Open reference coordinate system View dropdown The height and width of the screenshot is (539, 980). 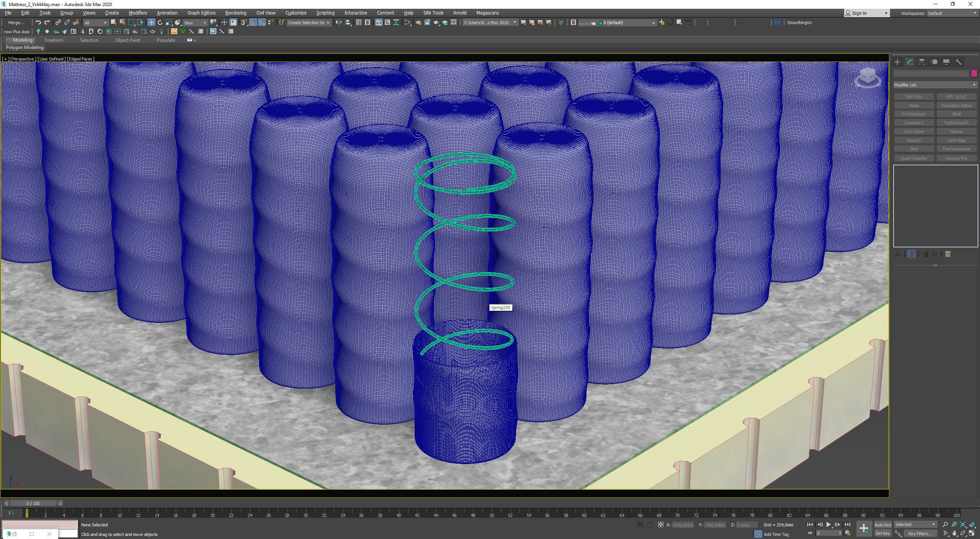[195, 23]
